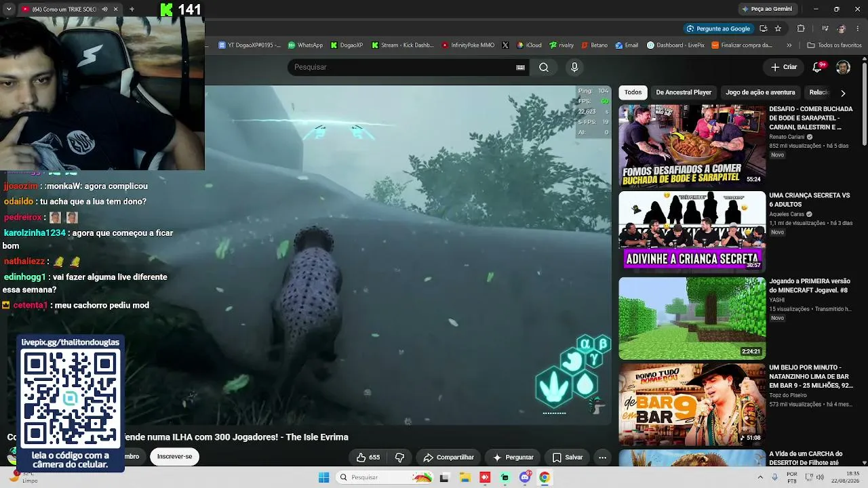This screenshot has width=868, height=488.
Task: Open the Chrome profile avatar
Action: coord(842,28)
